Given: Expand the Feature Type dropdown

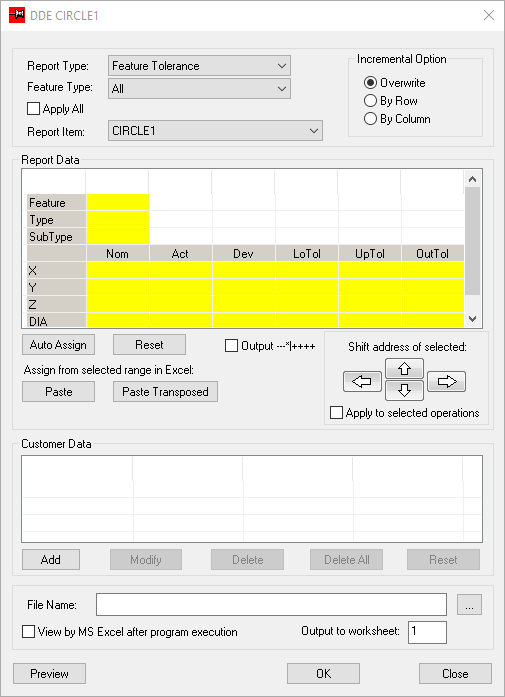Looking at the screenshot, I should pos(200,88).
